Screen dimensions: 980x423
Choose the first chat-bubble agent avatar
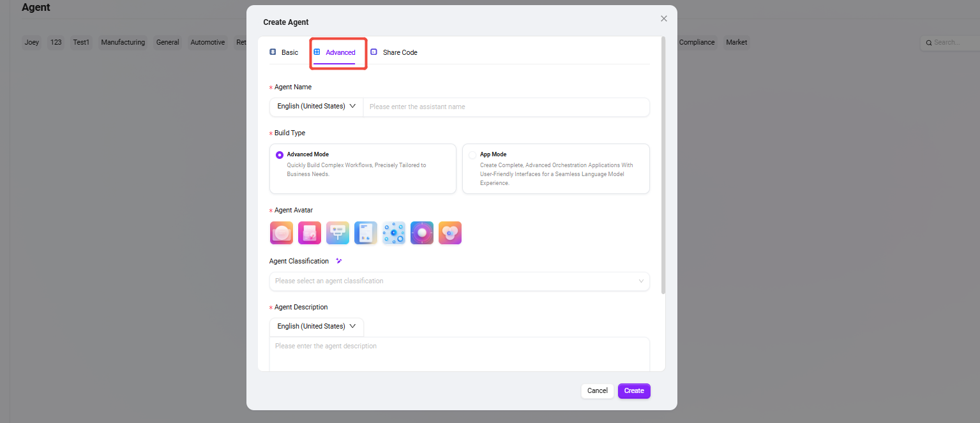281,233
